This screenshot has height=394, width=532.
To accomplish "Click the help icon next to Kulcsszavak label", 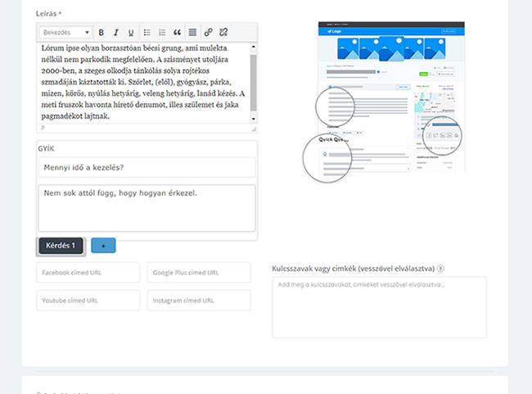I will pos(440,269).
